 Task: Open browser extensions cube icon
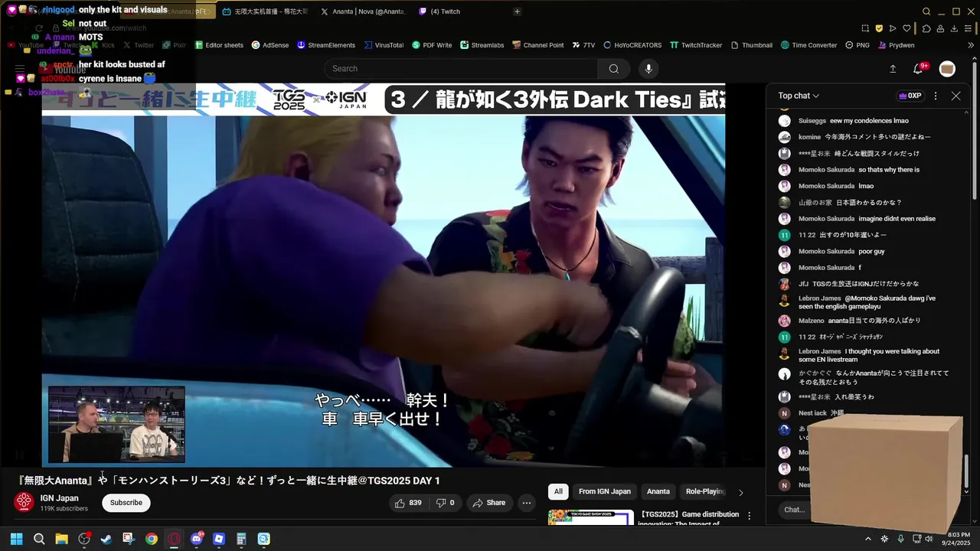[926, 28]
